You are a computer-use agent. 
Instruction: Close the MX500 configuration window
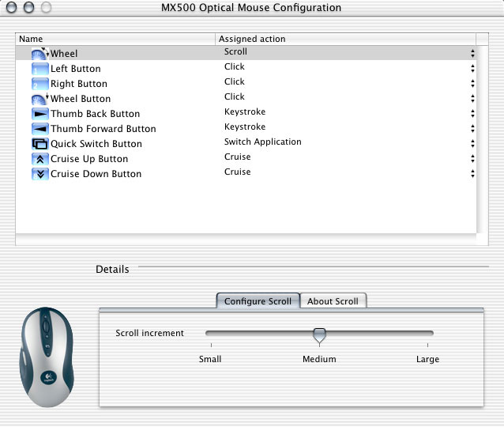click(x=11, y=7)
